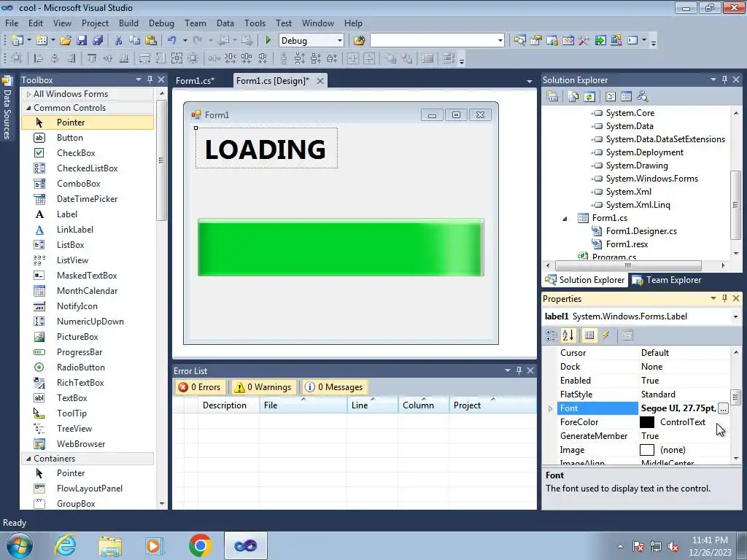Select the RadioButton control in Toolbox

pos(80,367)
